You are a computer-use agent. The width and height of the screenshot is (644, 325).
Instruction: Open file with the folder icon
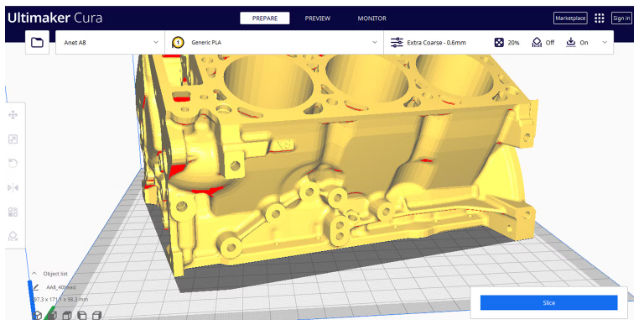38,42
